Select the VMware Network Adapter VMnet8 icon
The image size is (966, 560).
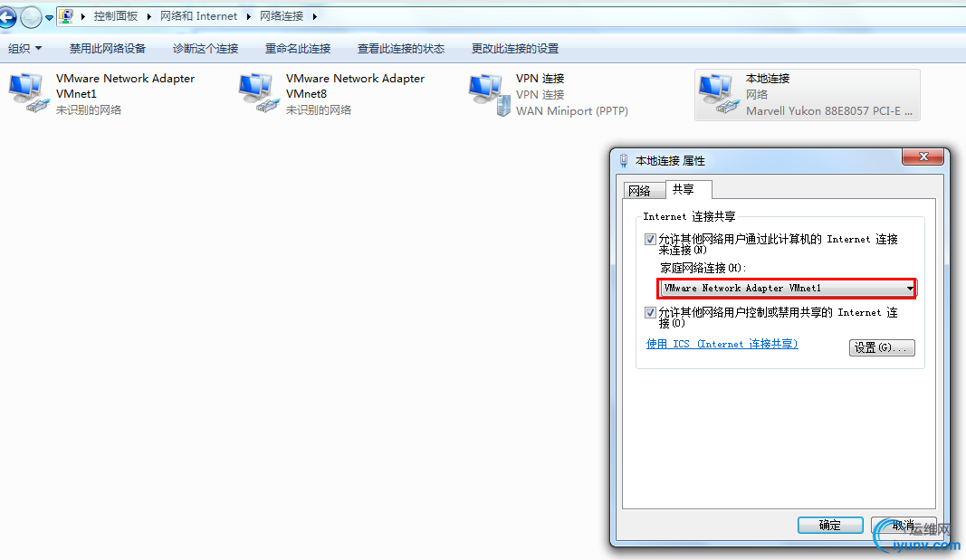tap(259, 93)
